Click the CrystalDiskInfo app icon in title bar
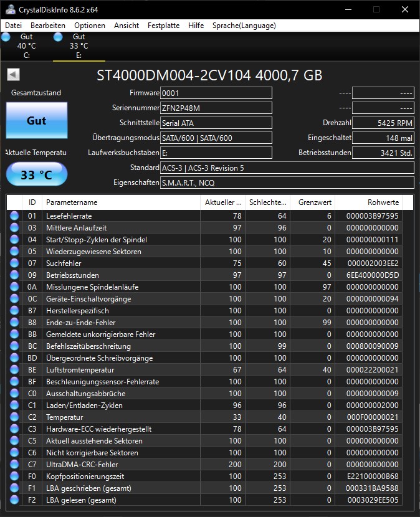The image size is (420, 517). click(x=10, y=9)
